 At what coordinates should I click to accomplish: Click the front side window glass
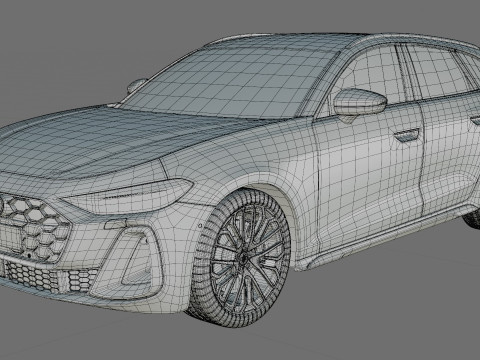[x=373, y=75]
